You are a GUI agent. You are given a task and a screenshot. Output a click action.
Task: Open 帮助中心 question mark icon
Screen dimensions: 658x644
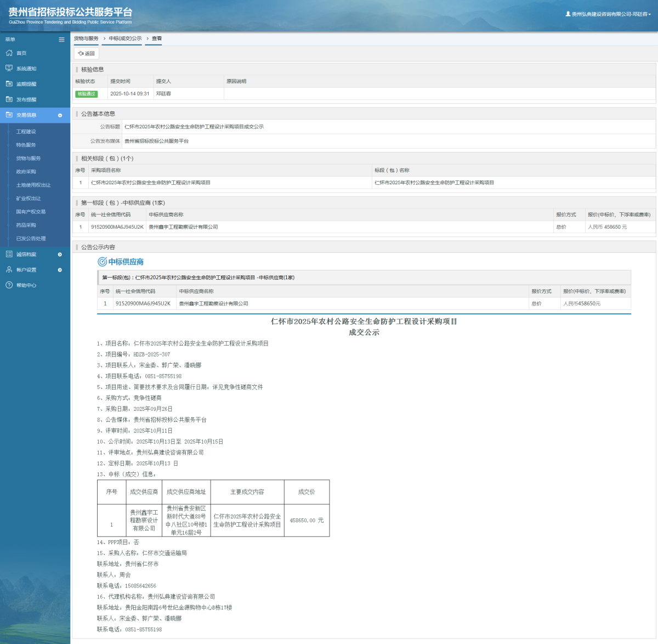[9, 285]
